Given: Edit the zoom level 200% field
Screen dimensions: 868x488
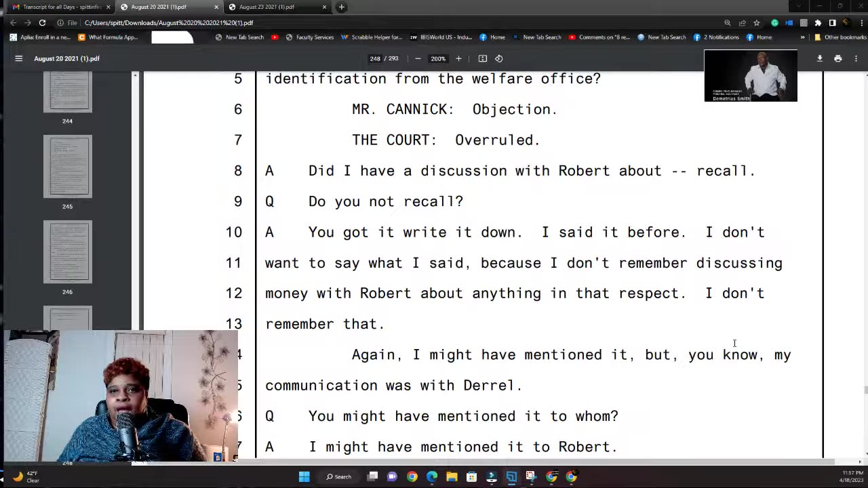Looking at the screenshot, I should [438, 58].
